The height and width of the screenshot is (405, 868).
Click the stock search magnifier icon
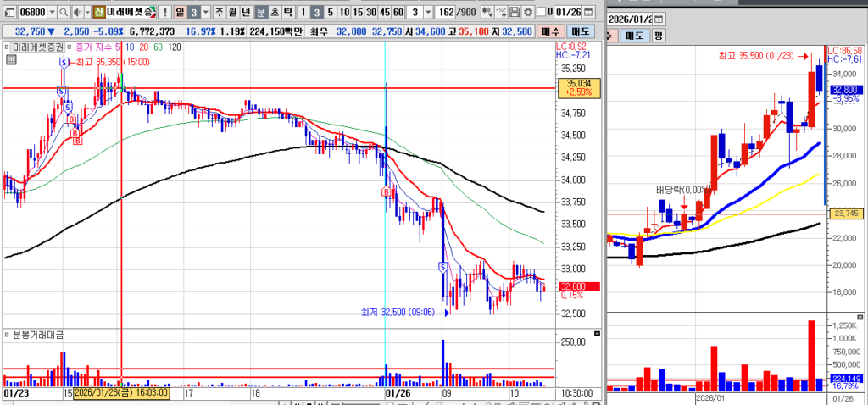click(x=65, y=13)
